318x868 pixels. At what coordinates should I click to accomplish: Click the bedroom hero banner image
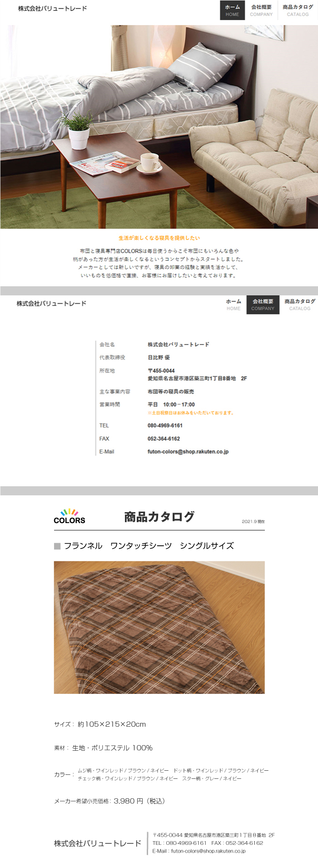point(159,126)
